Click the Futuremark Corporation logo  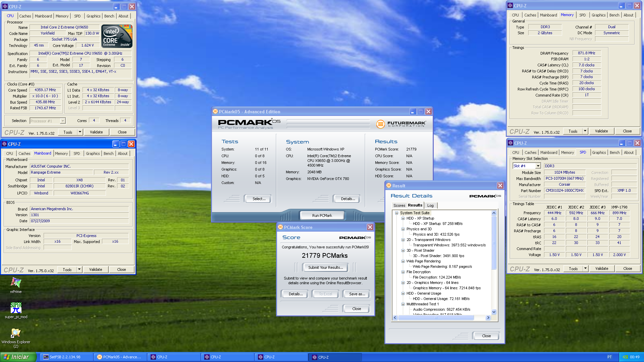(401, 124)
